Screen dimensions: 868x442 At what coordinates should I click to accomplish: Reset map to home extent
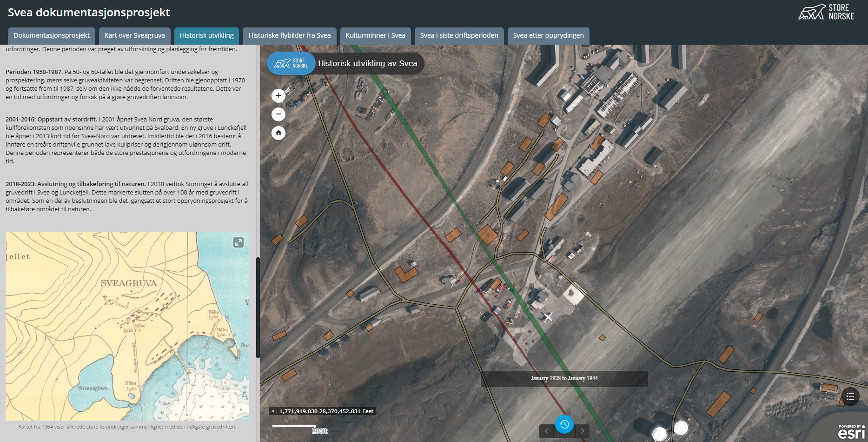pyautogui.click(x=278, y=133)
